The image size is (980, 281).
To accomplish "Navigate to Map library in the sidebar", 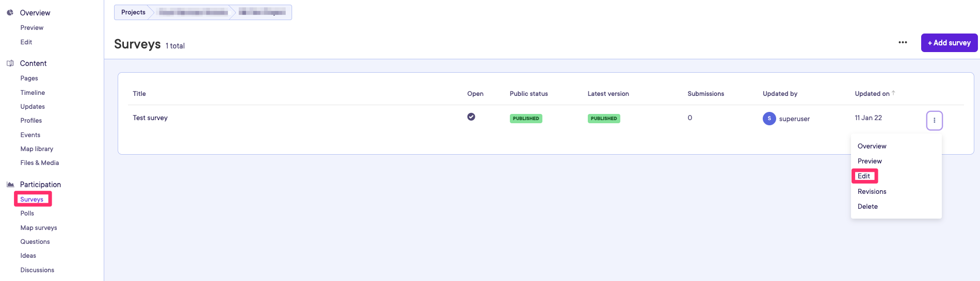I will pyautogui.click(x=37, y=149).
